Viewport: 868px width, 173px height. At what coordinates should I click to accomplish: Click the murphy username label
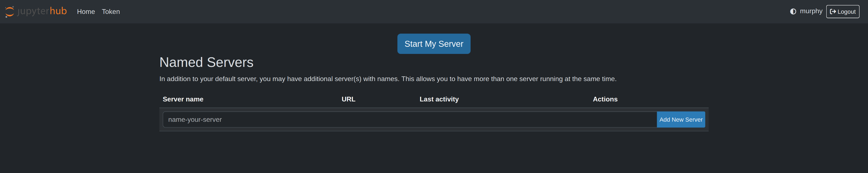pyautogui.click(x=811, y=11)
